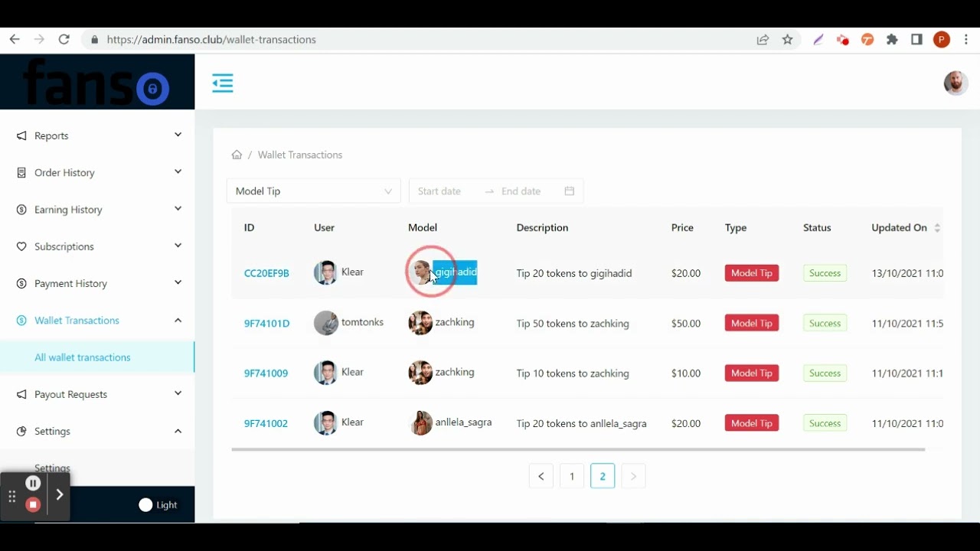Open the browser extensions puzzle icon

point(892,40)
